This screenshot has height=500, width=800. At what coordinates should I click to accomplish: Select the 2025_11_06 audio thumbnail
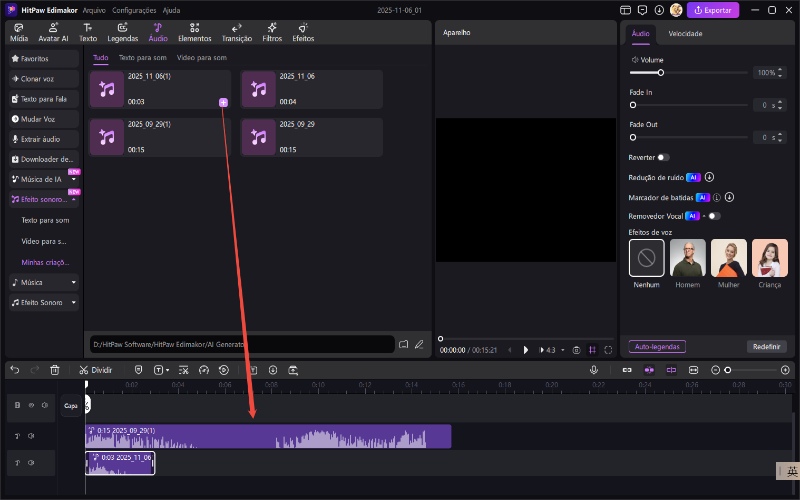[259, 89]
